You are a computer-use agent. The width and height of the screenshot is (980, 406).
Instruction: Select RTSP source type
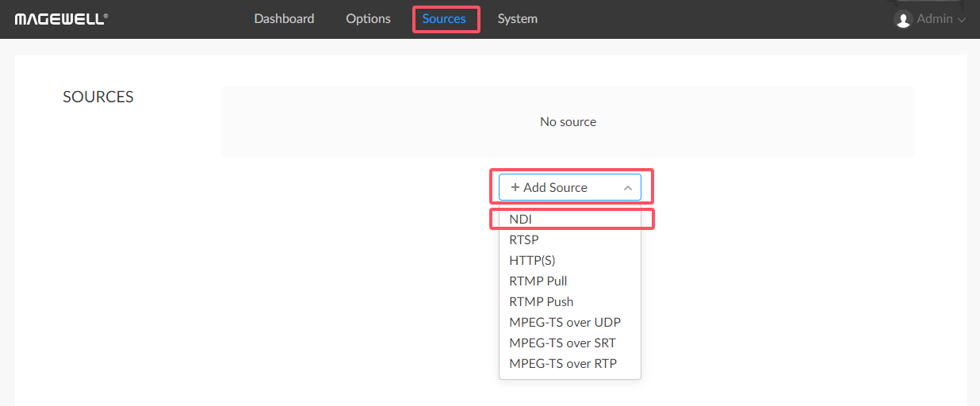pyautogui.click(x=524, y=239)
